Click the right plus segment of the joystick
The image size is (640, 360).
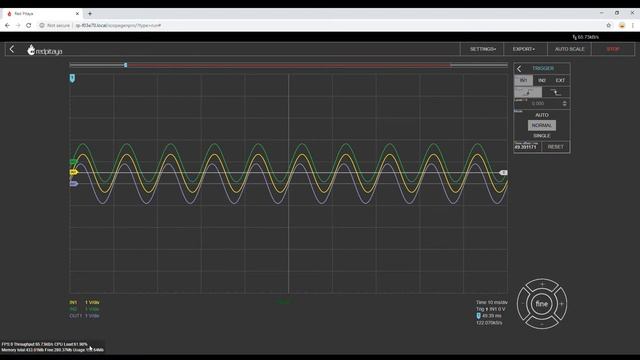[562, 304]
